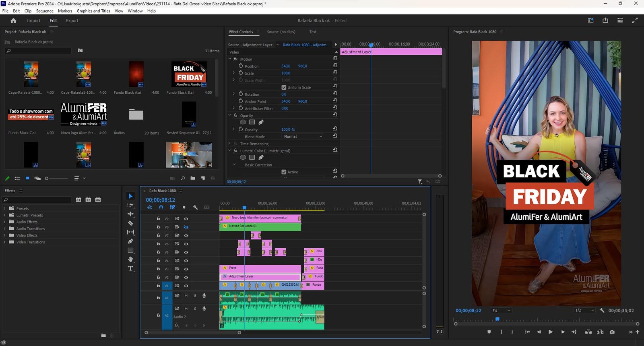Switch project panel to list view
644x346 pixels.
pyautogui.click(x=17, y=178)
